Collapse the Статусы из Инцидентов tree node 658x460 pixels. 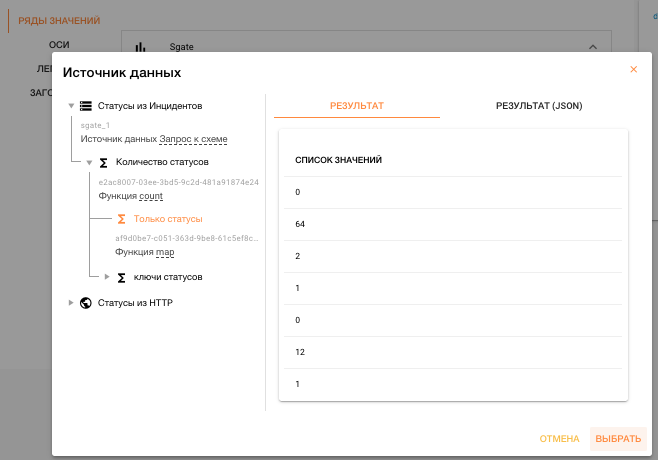coord(71,106)
